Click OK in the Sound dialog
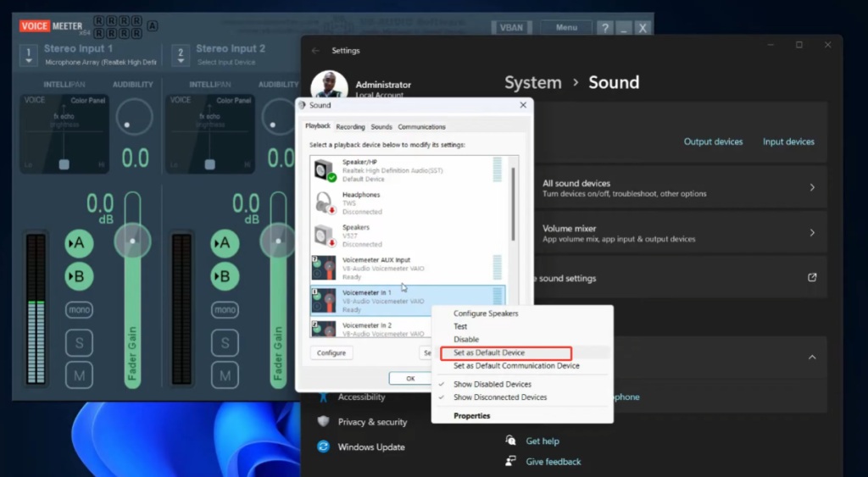This screenshot has width=868, height=477. pyautogui.click(x=410, y=379)
